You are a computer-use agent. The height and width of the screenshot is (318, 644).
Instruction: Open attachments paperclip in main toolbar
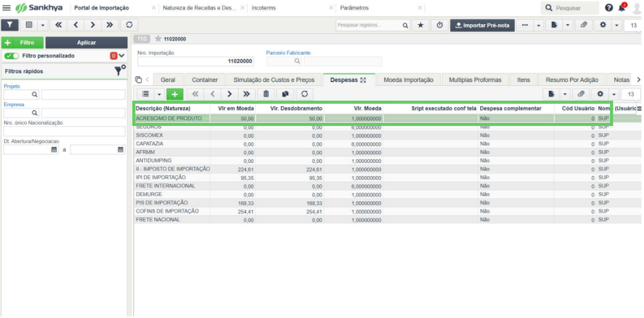(583, 25)
